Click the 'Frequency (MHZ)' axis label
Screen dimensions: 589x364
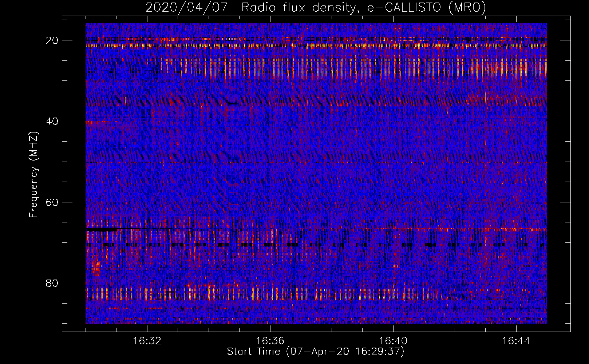coord(33,175)
